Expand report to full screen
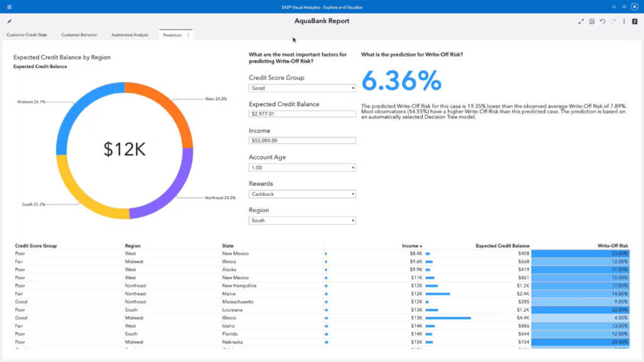The width and height of the screenshot is (644, 362). click(580, 21)
